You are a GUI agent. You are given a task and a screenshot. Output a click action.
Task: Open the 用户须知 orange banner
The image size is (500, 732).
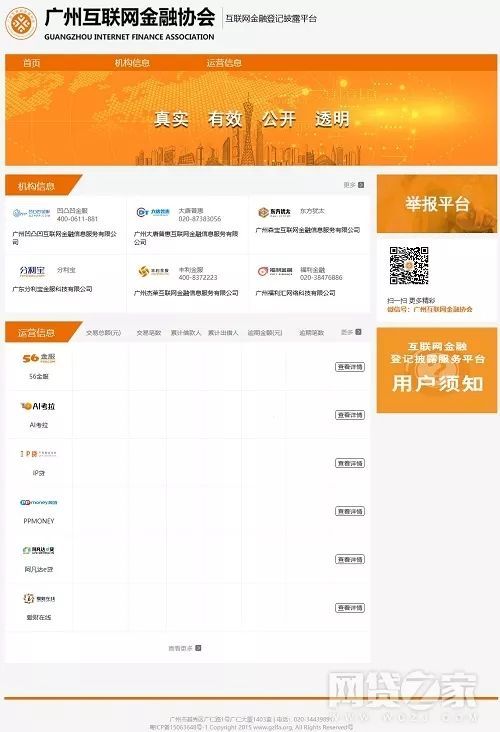pos(437,370)
